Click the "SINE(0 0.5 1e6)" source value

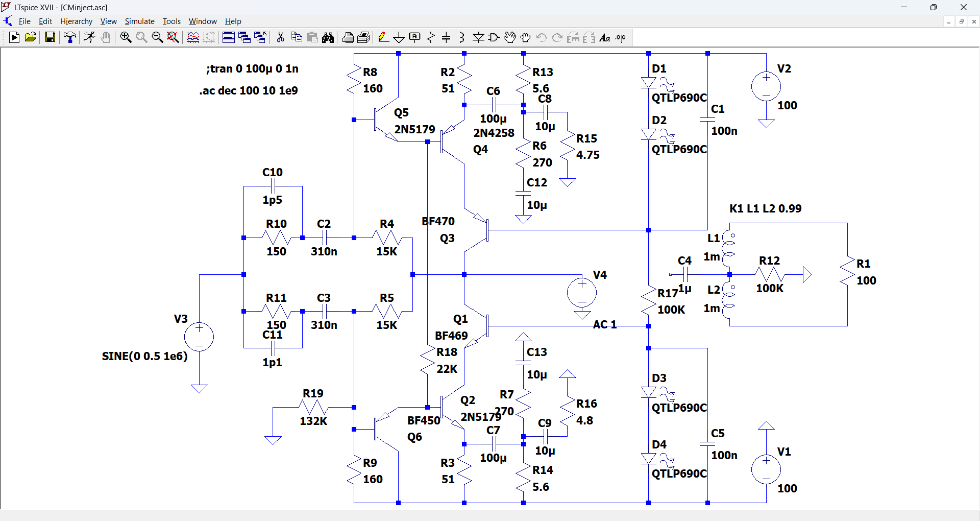point(145,356)
